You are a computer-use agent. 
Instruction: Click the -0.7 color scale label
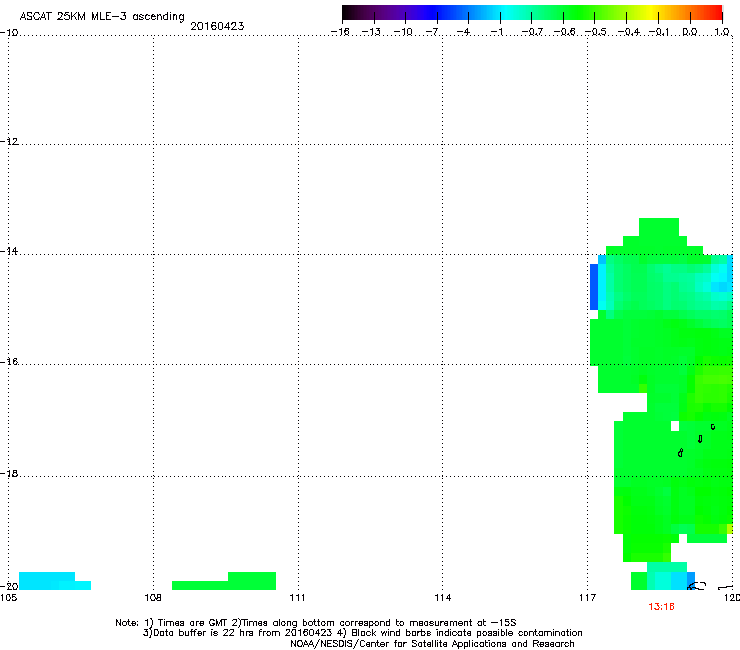pyautogui.click(x=532, y=32)
